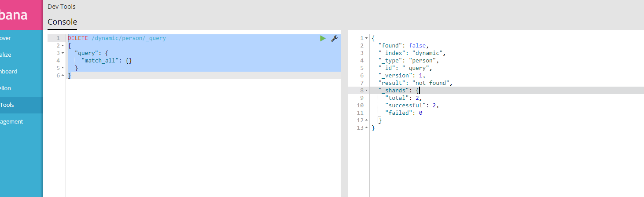This screenshot has height=197, width=644.
Task: Open the wrench options menu for the request
Action: pyautogui.click(x=334, y=38)
